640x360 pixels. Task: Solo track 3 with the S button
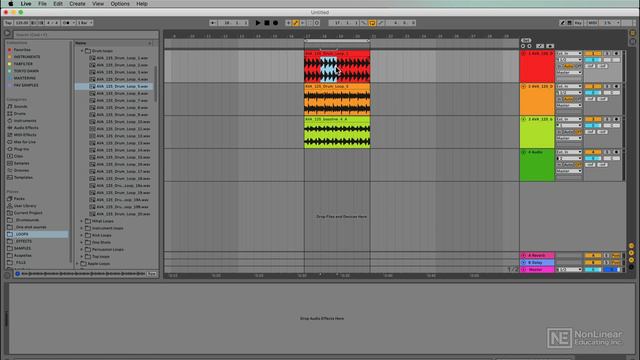[607, 119]
